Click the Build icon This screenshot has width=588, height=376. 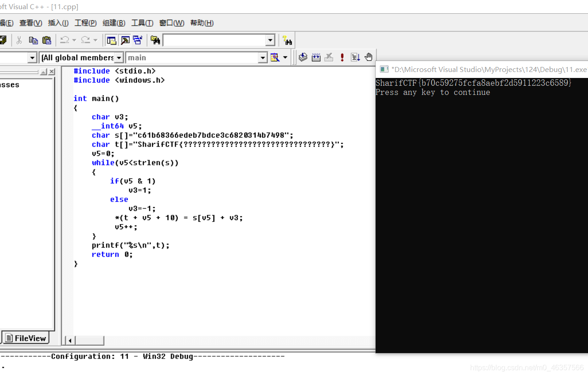(316, 57)
